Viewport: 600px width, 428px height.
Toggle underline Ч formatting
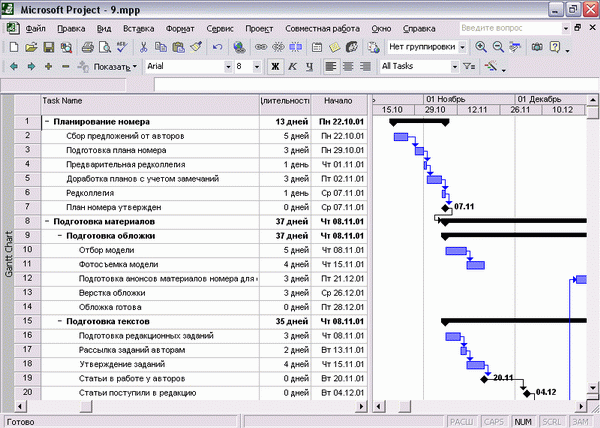point(310,67)
